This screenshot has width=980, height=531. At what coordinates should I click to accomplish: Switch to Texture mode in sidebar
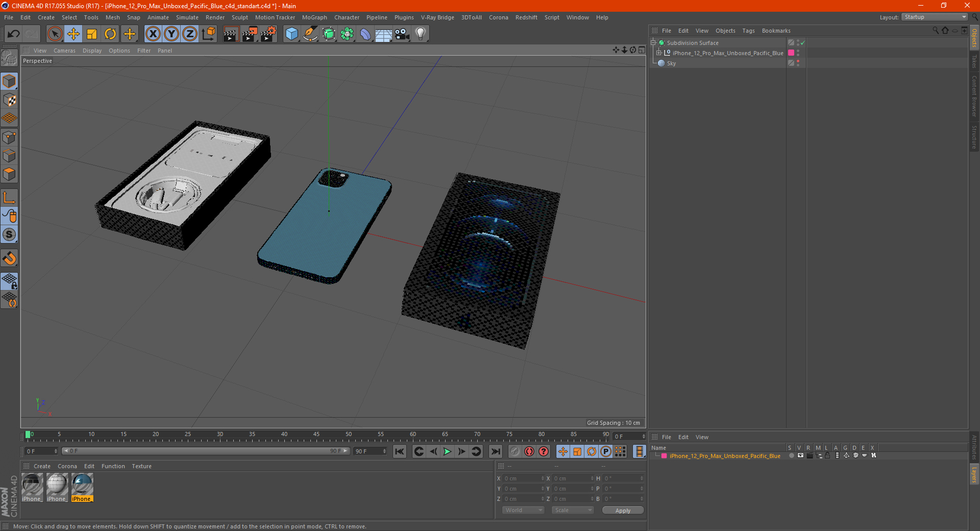(x=9, y=100)
